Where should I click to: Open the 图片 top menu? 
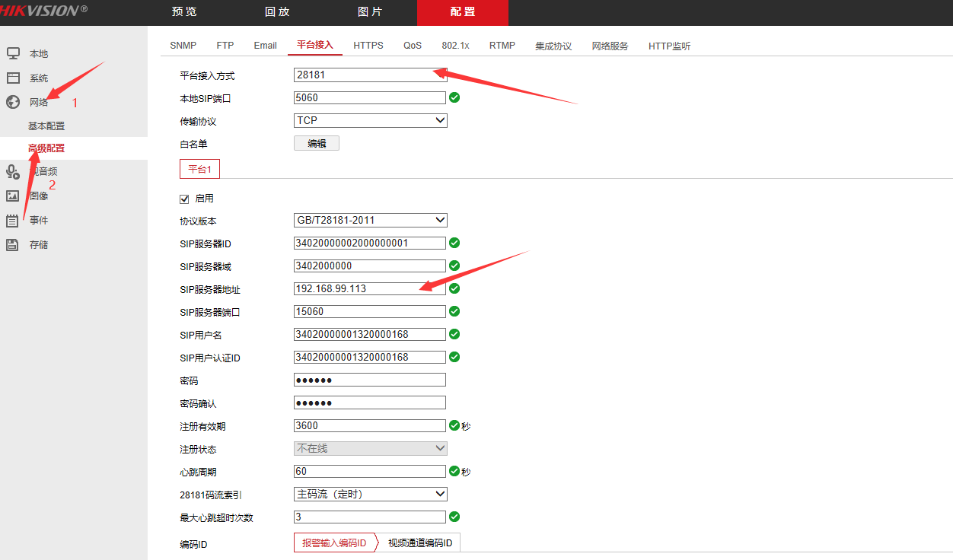(370, 12)
